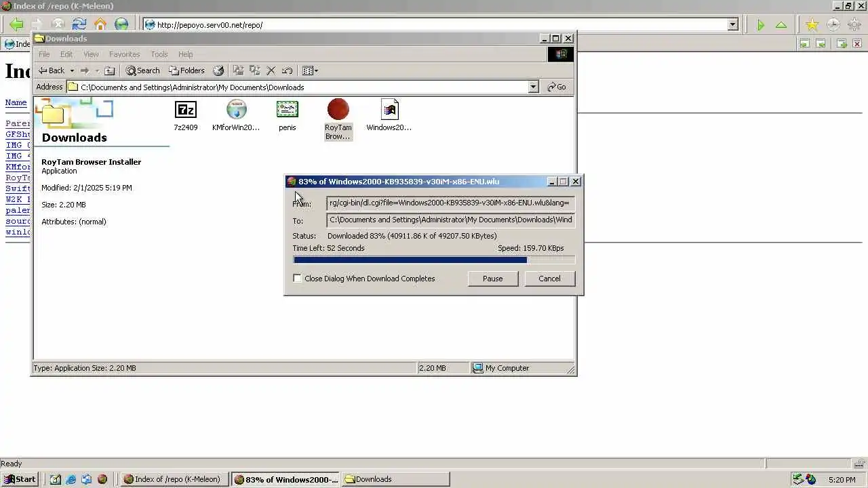Select RoyTam Browser installer file
Screen dimensions: 868x488
coord(338,119)
